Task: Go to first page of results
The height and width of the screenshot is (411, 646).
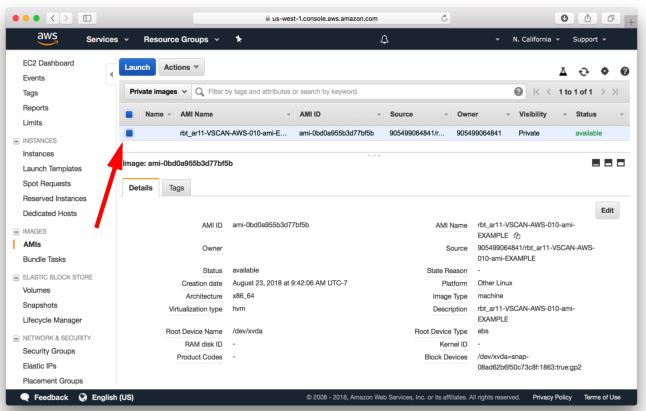Action: (536, 92)
